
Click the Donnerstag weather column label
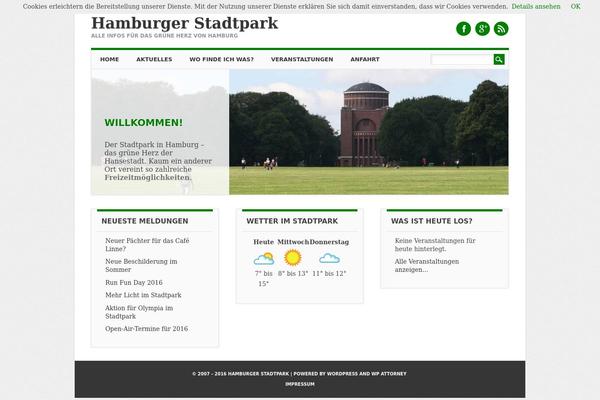329,242
